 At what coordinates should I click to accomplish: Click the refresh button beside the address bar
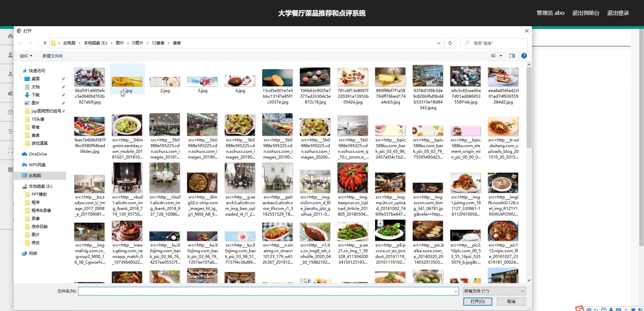point(450,43)
